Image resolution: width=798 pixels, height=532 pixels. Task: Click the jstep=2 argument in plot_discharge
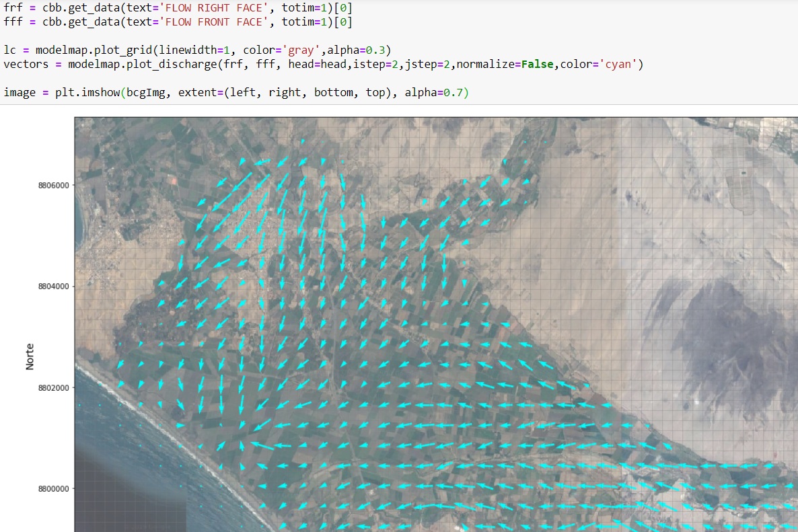pos(427,64)
